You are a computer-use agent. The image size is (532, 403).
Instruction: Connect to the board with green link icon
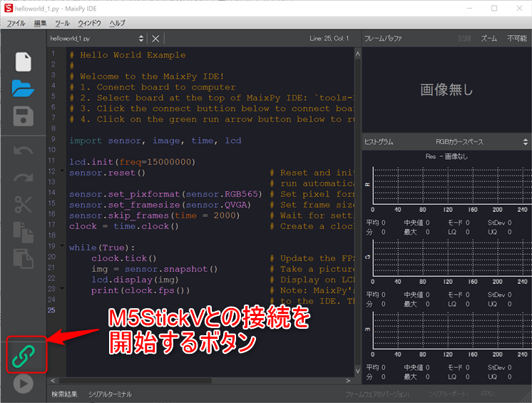tap(25, 354)
